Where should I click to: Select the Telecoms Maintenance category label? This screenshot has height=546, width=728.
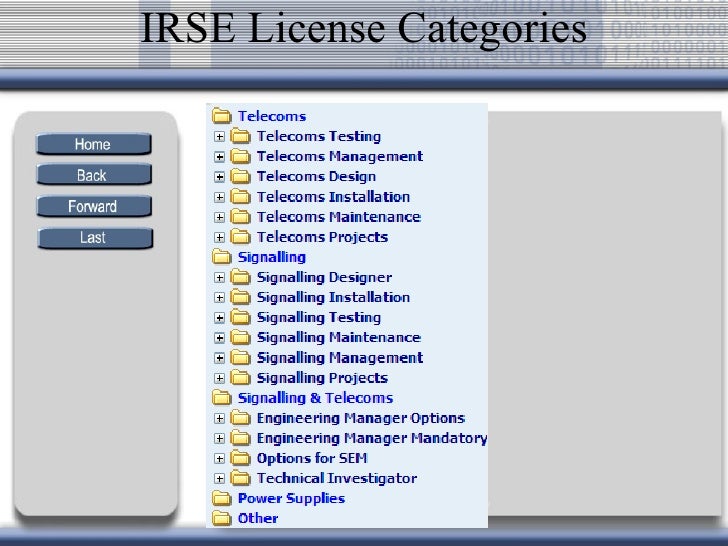338,217
